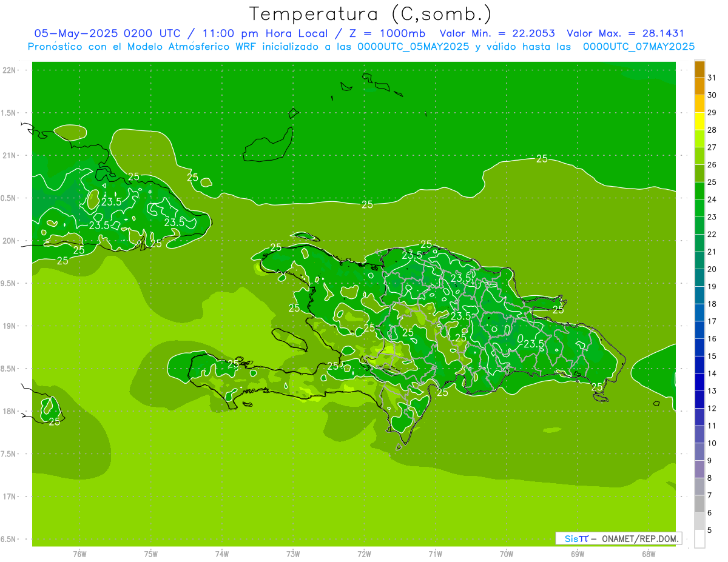
Task: Click the '31' label on the color scale
Action: [712, 78]
